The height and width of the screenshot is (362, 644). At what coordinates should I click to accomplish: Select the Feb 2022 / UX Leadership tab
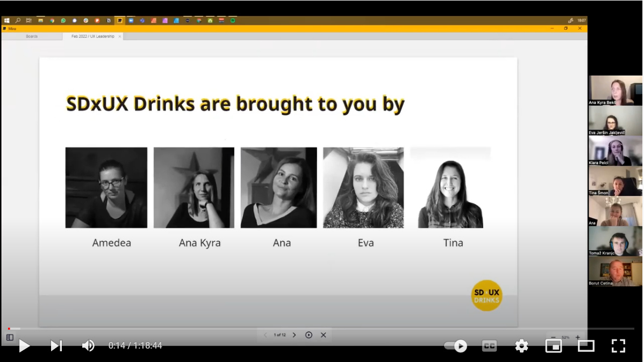click(93, 36)
